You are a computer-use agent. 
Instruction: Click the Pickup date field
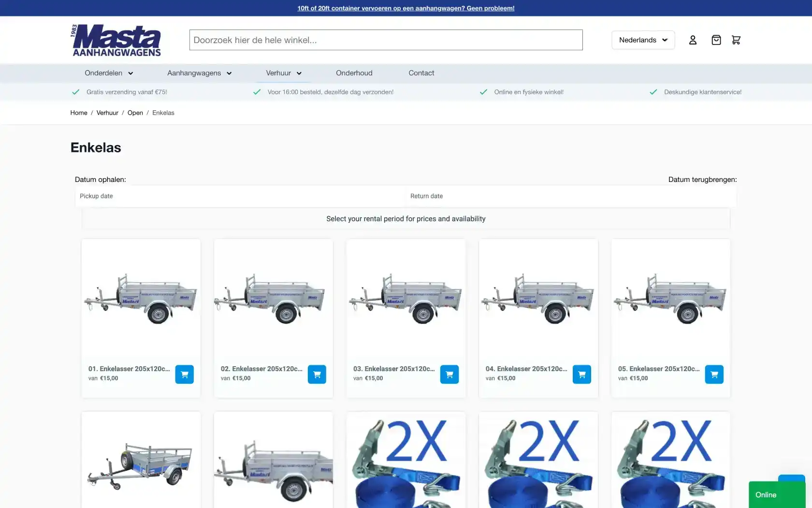[239, 196]
